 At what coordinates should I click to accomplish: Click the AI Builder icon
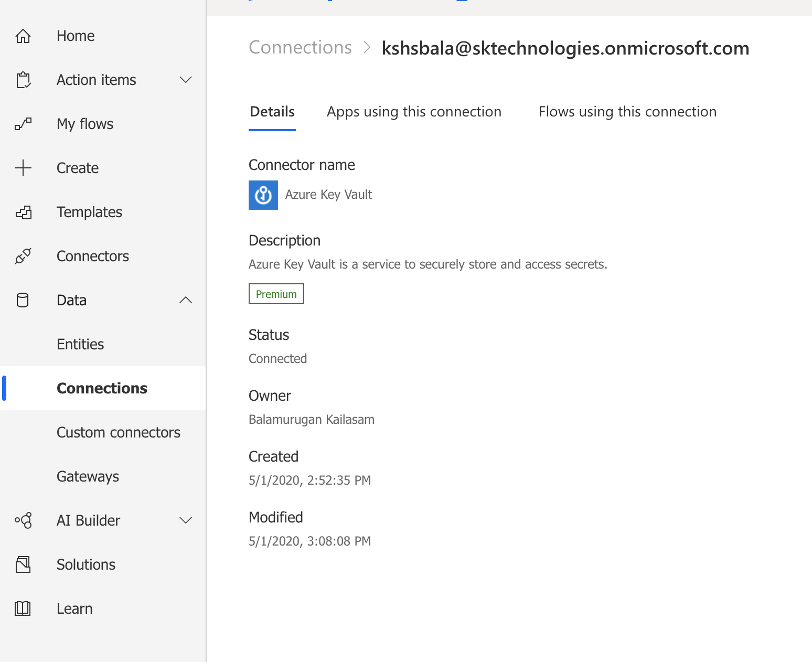(23, 520)
